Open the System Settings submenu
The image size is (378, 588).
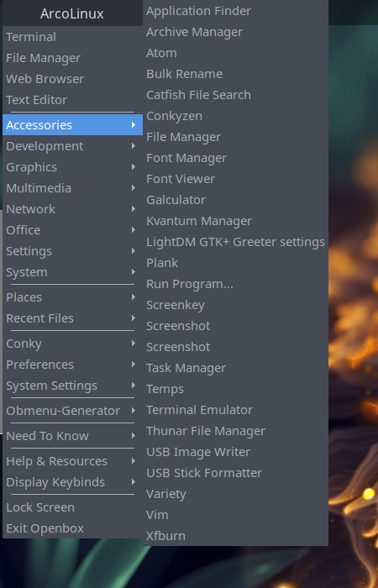click(72, 386)
